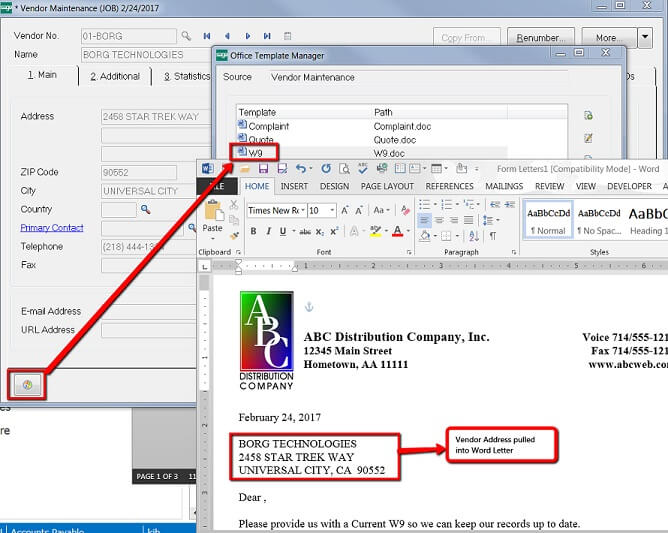Image resolution: width=668 pixels, height=533 pixels.
Task: Toggle Center alignment paragraph button
Action: click(439, 220)
